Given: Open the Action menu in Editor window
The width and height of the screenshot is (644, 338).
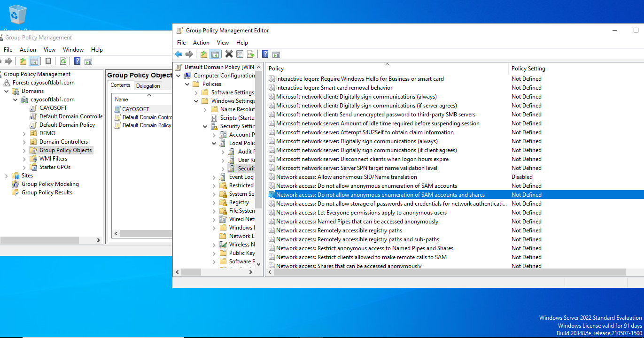Looking at the screenshot, I should [x=201, y=43].
